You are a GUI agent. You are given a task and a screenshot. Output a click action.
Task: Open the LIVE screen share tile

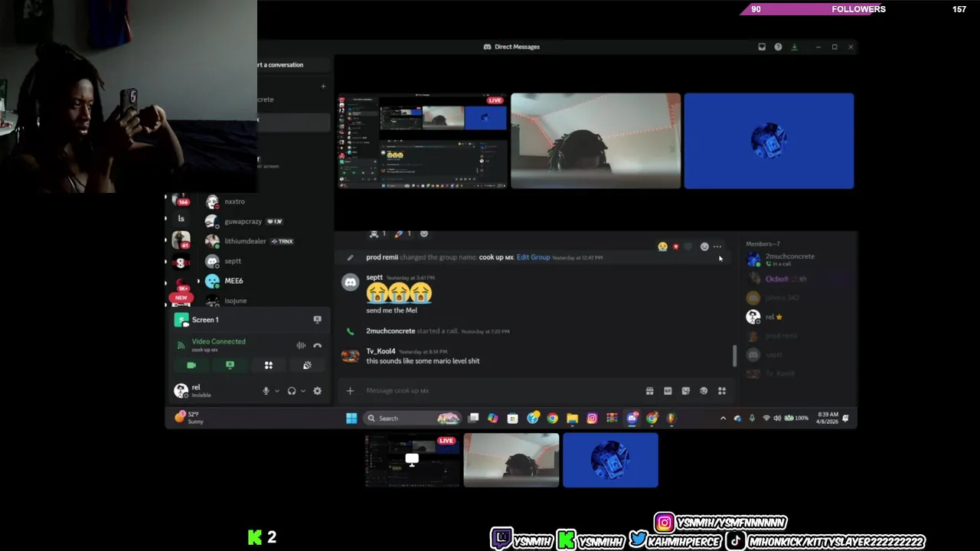tap(423, 141)
